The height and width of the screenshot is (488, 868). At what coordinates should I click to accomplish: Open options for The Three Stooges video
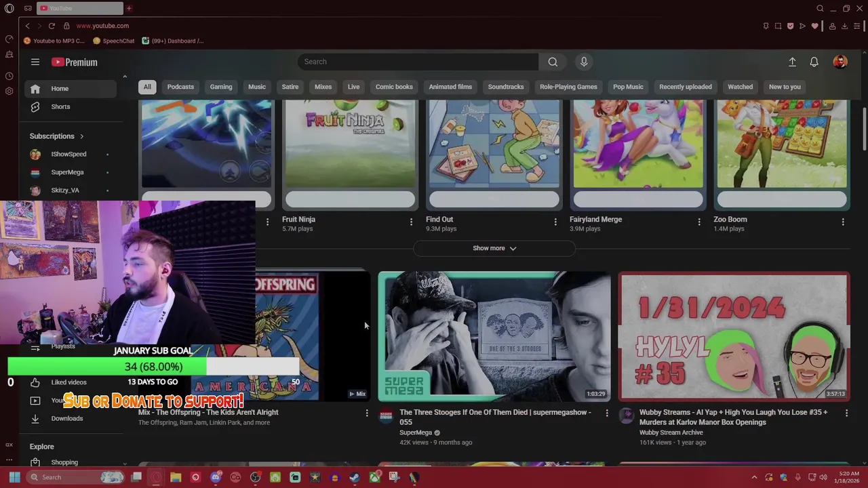pos(607,413)
